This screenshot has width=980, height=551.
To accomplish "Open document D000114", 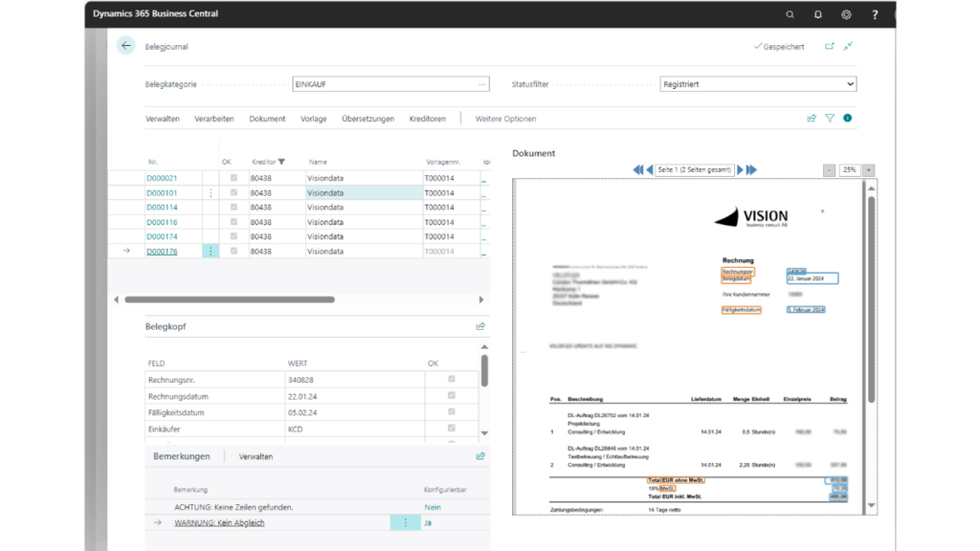I will pos(162,208).
